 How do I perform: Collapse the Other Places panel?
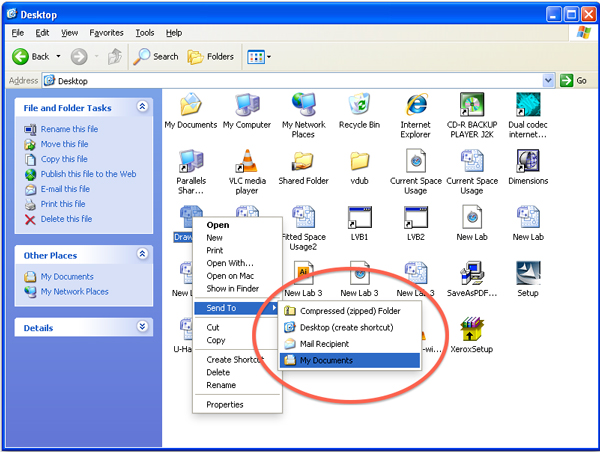point(142,255)
